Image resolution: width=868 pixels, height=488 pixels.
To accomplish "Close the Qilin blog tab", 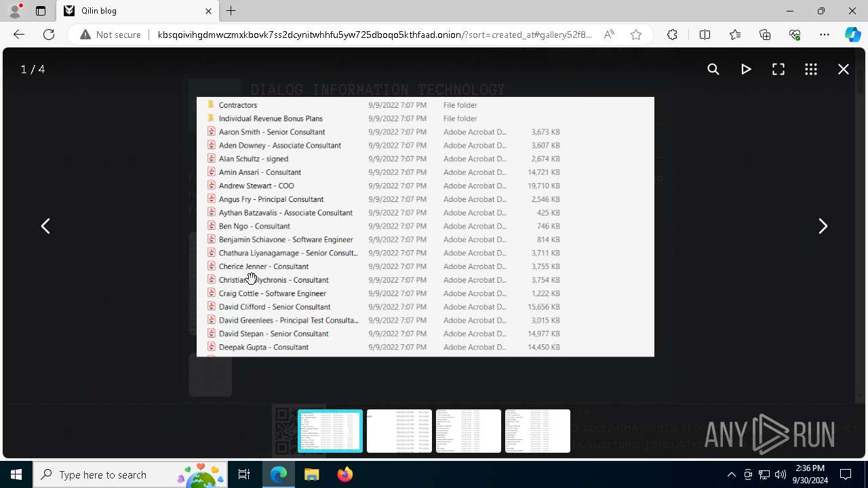I will pos(208,11).
